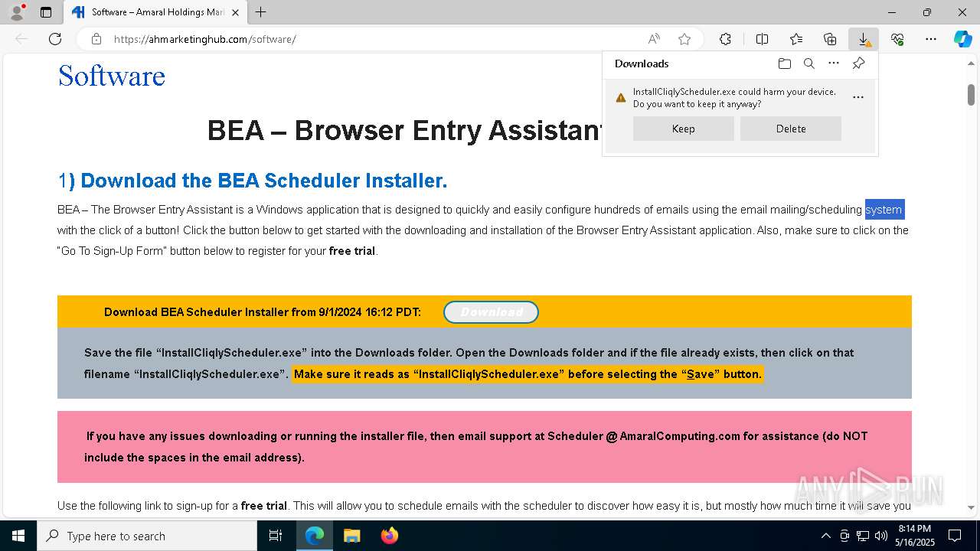This screenshot has width=980, height=551.
Task: Open more options in Downloads panel header
Action: pyautogui.click(x=834, y=64)
